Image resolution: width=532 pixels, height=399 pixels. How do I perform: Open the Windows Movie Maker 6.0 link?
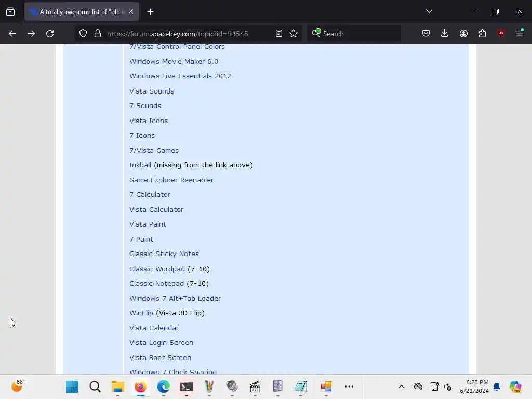[x=174, y=61]
